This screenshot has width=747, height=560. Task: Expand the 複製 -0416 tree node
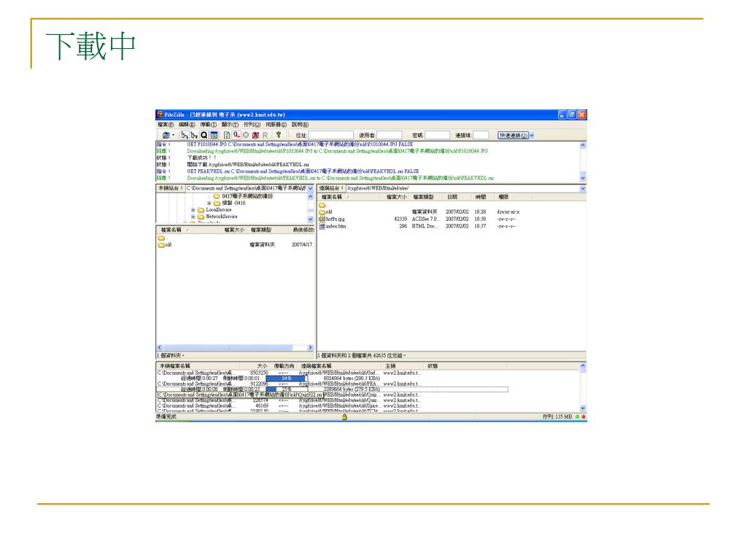[x=209, y=203]
